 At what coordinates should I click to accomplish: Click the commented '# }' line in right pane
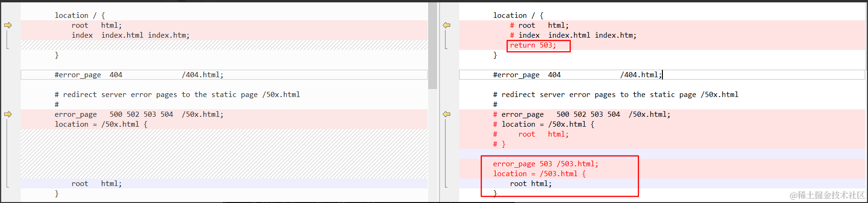pos(499,144)
